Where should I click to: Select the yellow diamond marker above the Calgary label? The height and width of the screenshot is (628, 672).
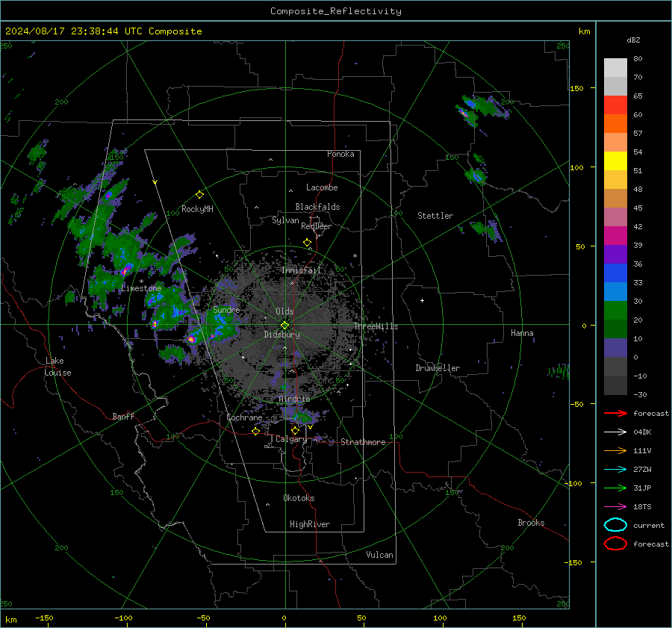tap(295, 430)
